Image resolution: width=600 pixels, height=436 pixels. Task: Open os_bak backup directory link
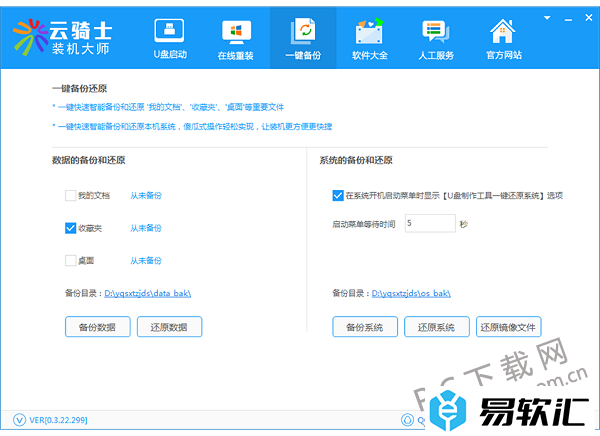click(x=411, y=293)
